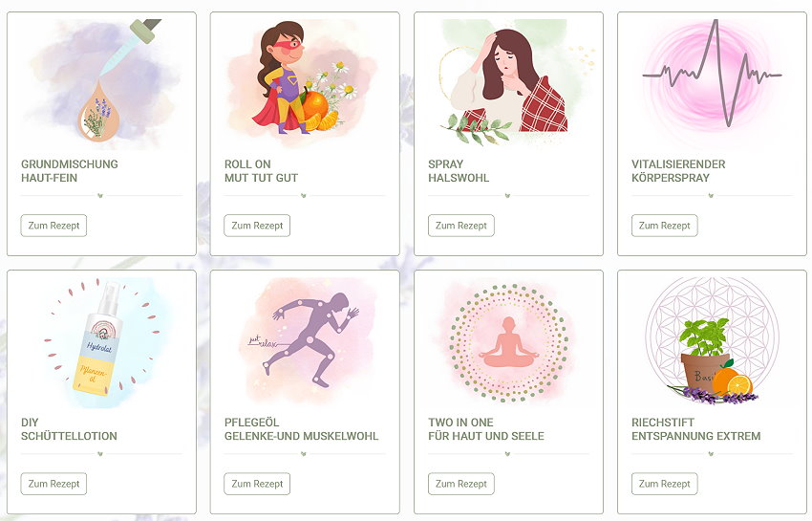Click Zum Rezept under Pflegeöl Gelenke-und Muskelwohl
Image resolution: width=812 pixels, height=521 pixels.
[257, 484]
